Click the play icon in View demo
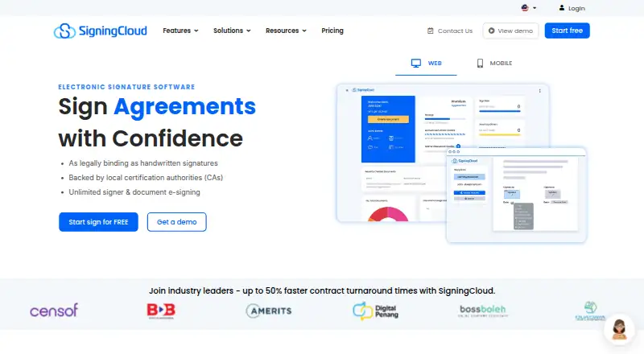 point(491,31)
